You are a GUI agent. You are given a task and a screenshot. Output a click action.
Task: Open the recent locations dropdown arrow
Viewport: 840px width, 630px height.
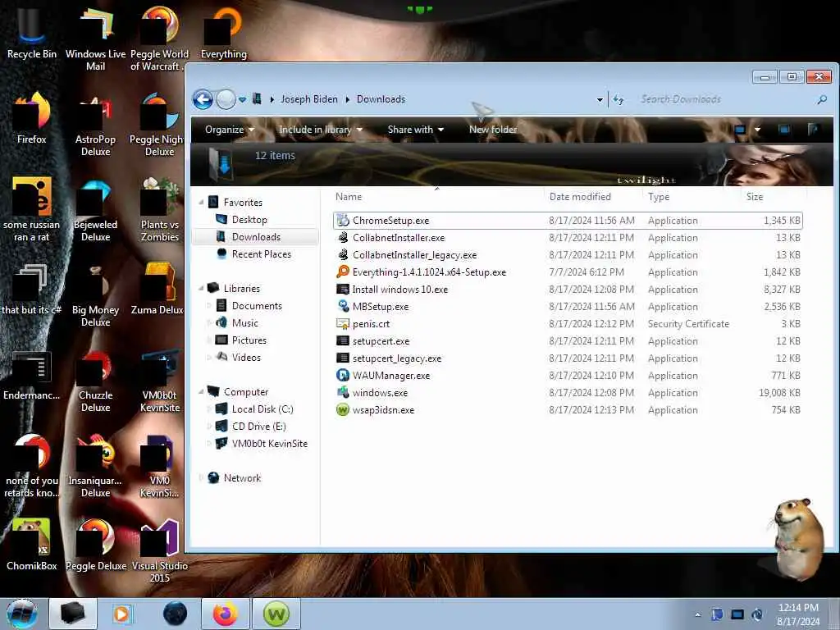242,99
